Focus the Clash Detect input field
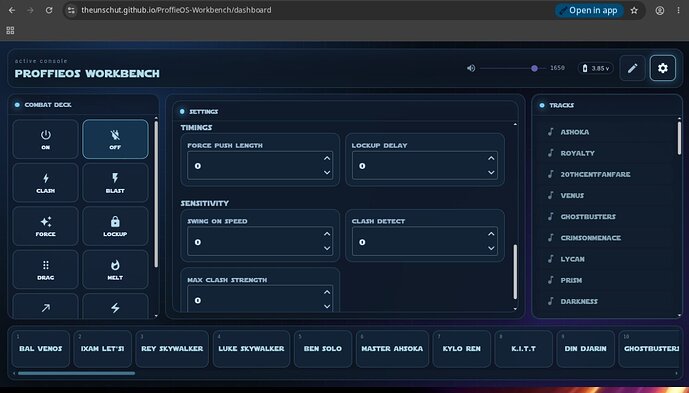This screenshot has height=393, width=689. pyautogui.click(x=424, y=241)
